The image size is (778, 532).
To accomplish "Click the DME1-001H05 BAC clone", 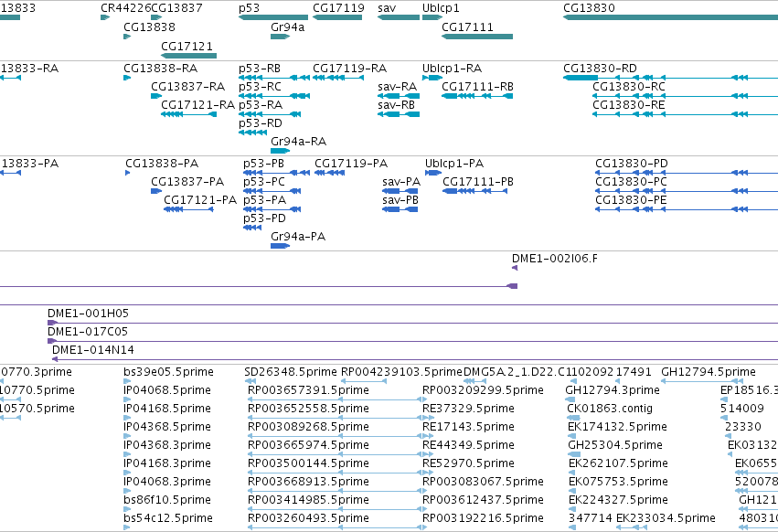I will [x=413, y=323].
